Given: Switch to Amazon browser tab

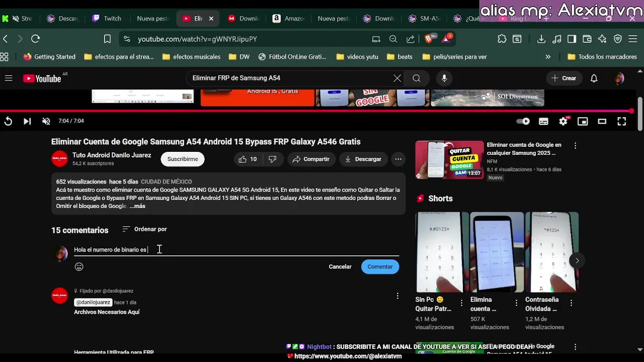Looking at the screenshot, I should (x=289, y=19).
